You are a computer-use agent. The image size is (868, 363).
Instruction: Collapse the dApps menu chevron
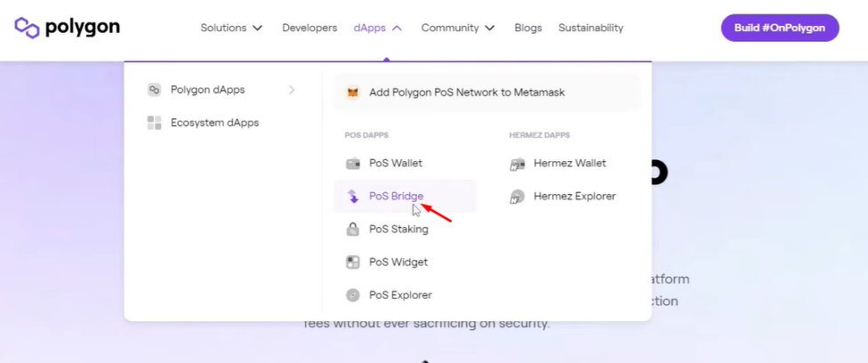coord(397,28)
